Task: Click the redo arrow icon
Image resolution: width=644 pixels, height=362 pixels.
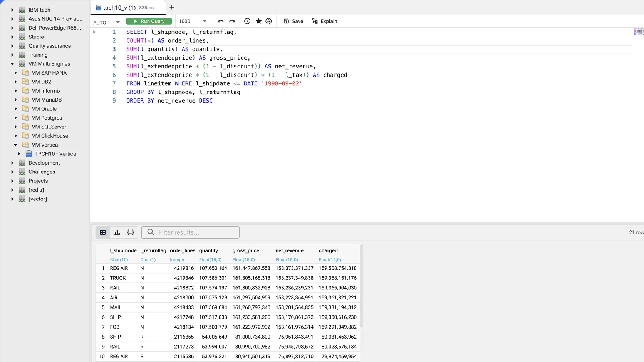Action: 232,21
